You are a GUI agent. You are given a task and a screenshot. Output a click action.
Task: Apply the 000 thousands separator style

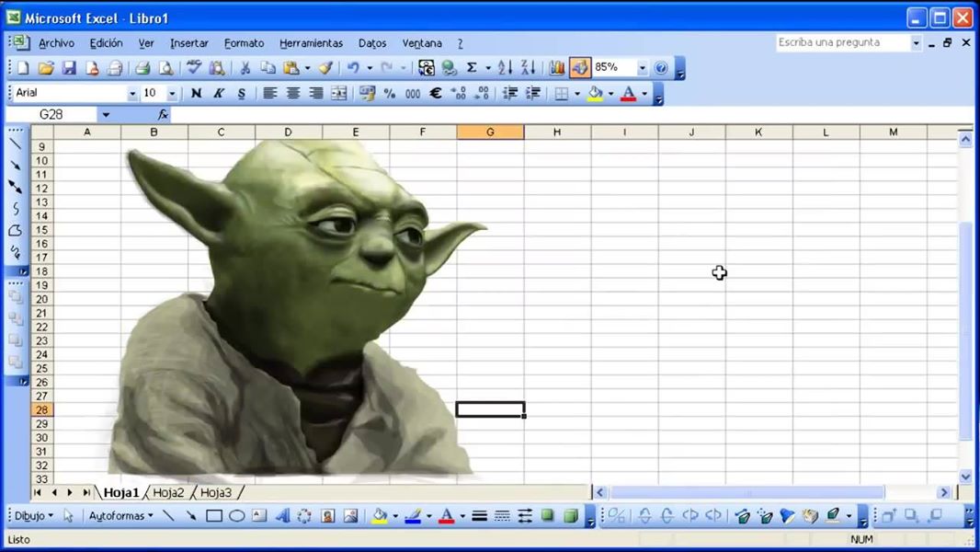[413, 94]
